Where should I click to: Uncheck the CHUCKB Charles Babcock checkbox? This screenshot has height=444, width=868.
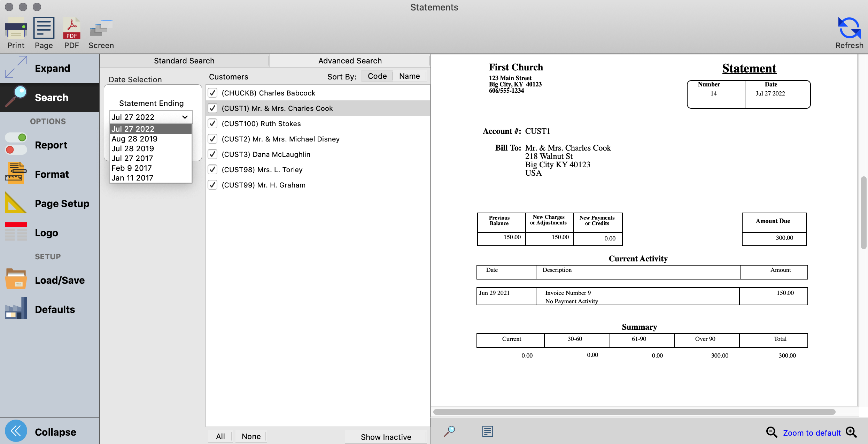212,93
